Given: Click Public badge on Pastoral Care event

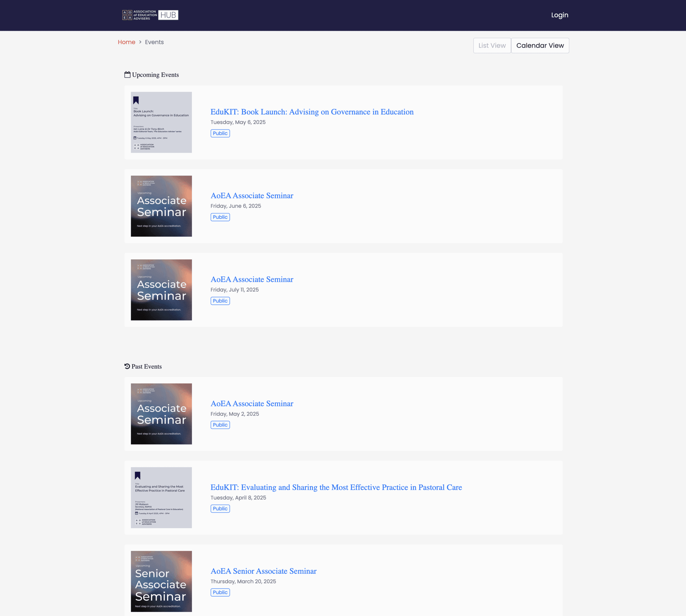Looking at the screenshot, I should (220, 509).
